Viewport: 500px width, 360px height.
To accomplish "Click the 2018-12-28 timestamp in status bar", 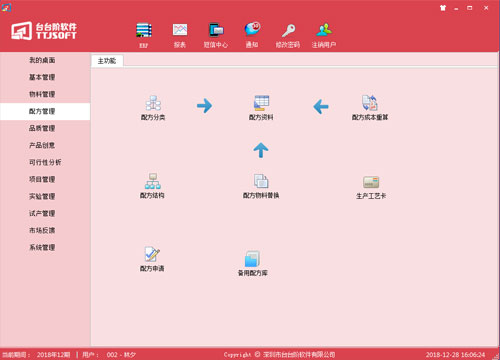I will point(455,355).
